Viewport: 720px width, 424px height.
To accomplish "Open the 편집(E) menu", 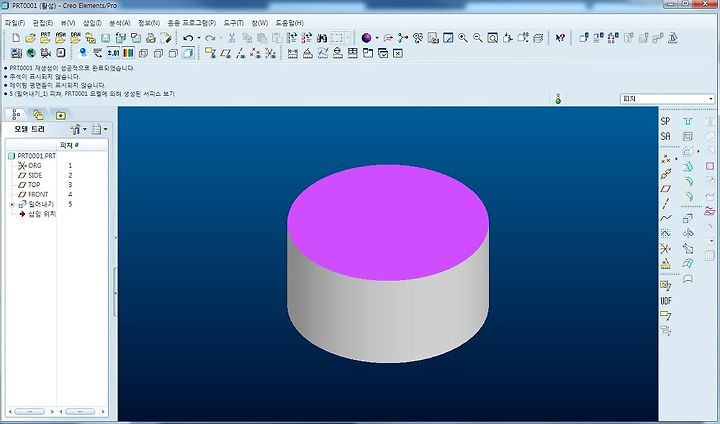I will coord(43,23).
